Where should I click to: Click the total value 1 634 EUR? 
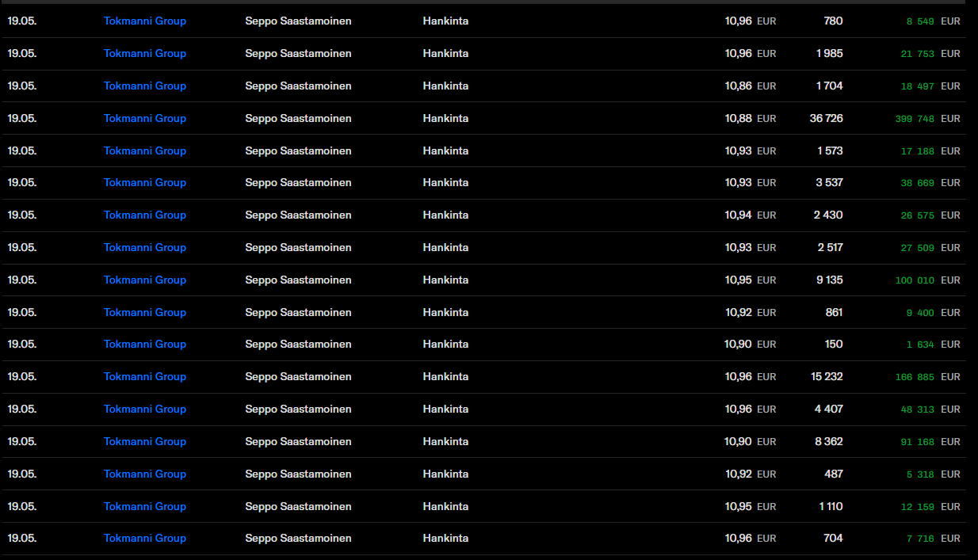934,345
